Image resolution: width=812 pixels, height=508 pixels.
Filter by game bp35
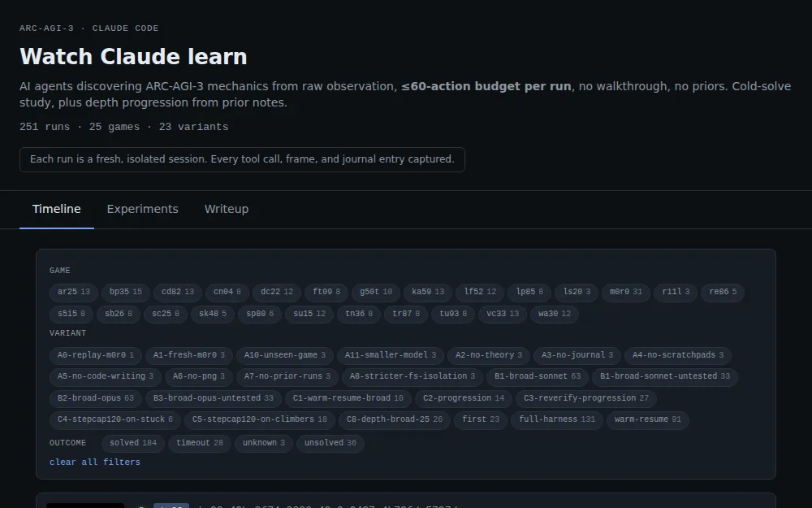tap(125, 293)
